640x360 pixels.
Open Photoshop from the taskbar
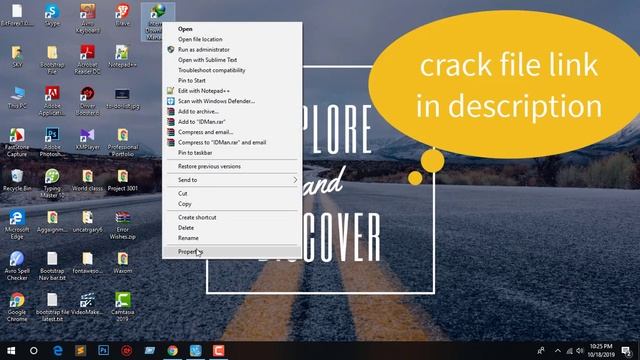pos(103,351)
